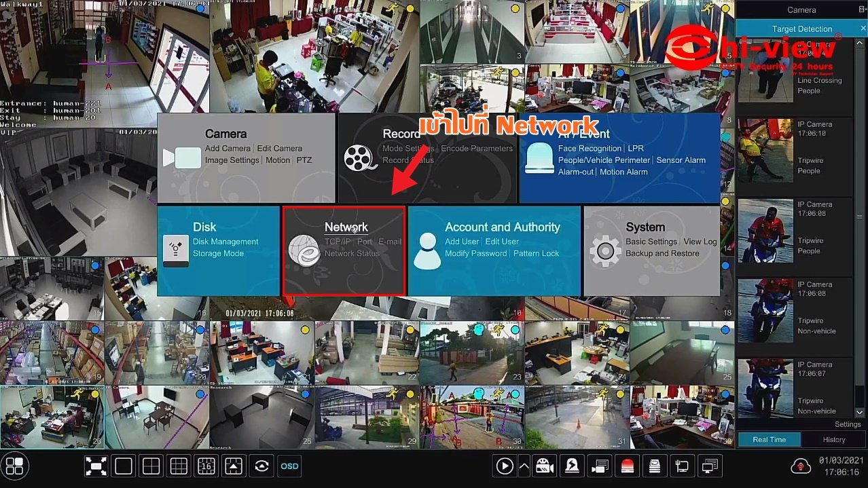Image resolution: width=868 pixels, height=488 pixels.
Task: Expand the playback options arrow
Action: coord(524,466)
